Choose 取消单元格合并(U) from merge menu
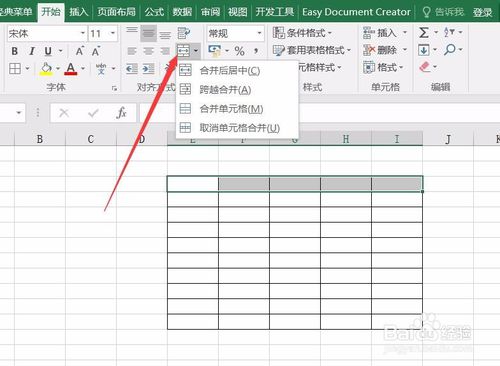 [x=237, y=128]
